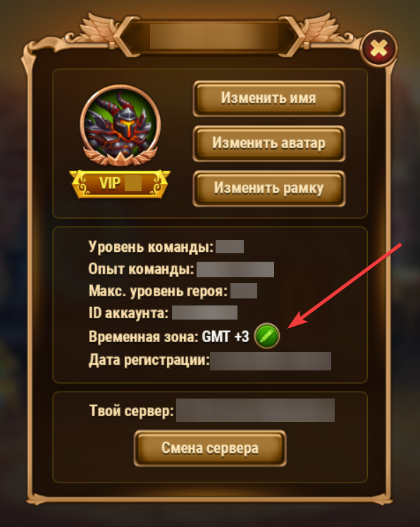
Task: Click the golden VIP badge
Action: tap(120, 184)
